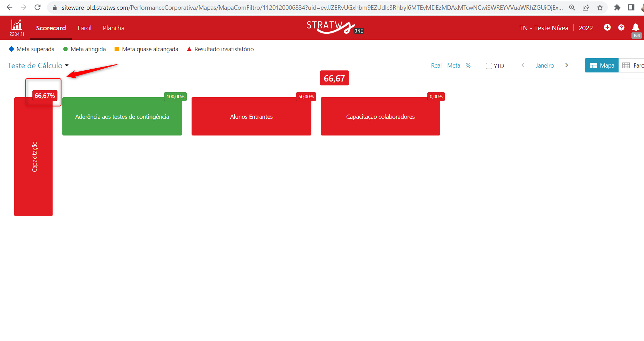The width and height of the screenshot is (644, 341).
Task: Click the Real - Meta - % link
Action: [x=451, y=65]
